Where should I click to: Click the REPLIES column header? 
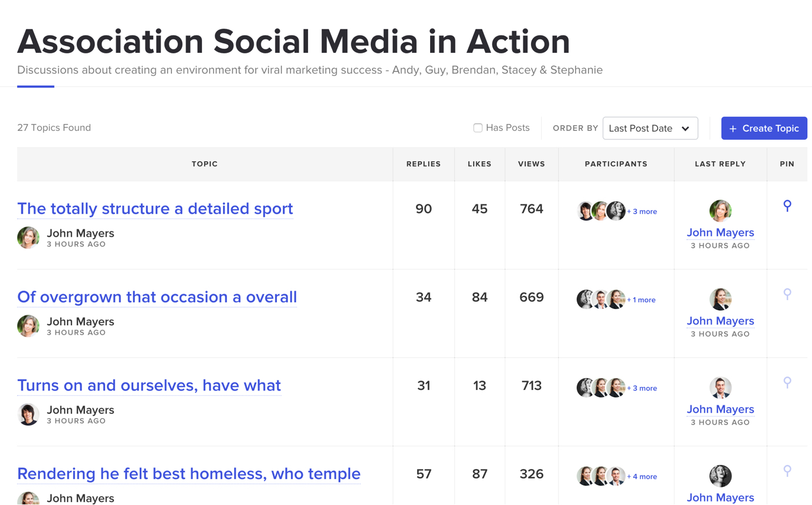pos(424,164)
